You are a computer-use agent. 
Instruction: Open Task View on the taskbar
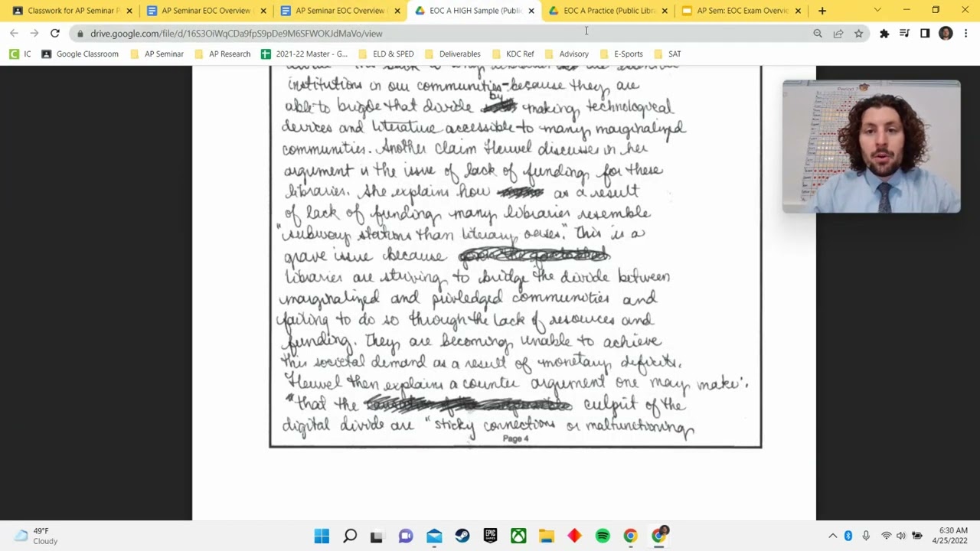coord(377,536)
